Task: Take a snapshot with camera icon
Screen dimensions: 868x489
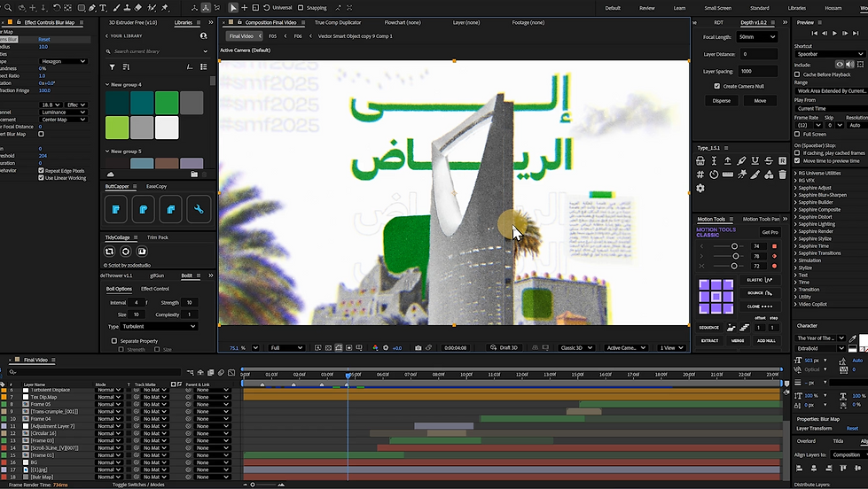Action: tap(418, 348)
